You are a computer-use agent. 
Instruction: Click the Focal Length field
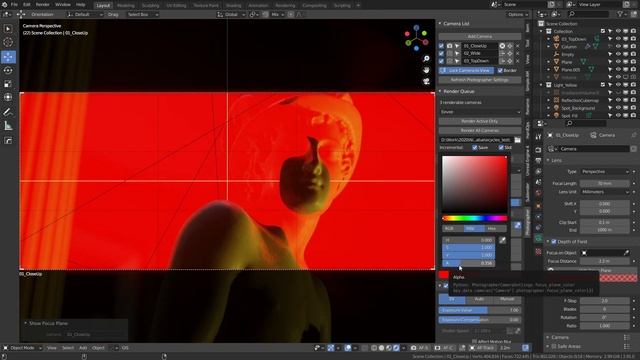pyautogui.click(x=604, y=184)
